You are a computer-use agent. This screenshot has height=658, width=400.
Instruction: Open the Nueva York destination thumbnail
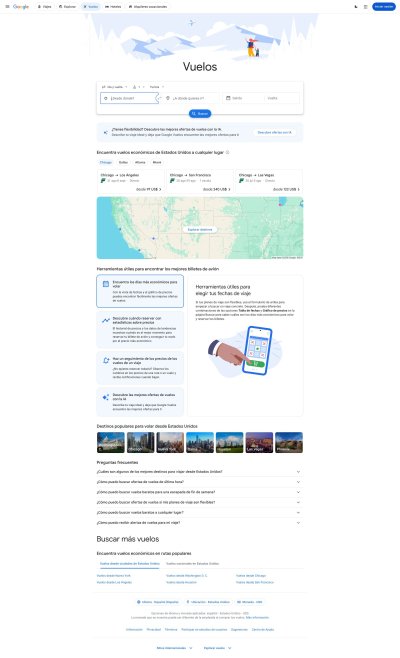[x=170, y=442]
